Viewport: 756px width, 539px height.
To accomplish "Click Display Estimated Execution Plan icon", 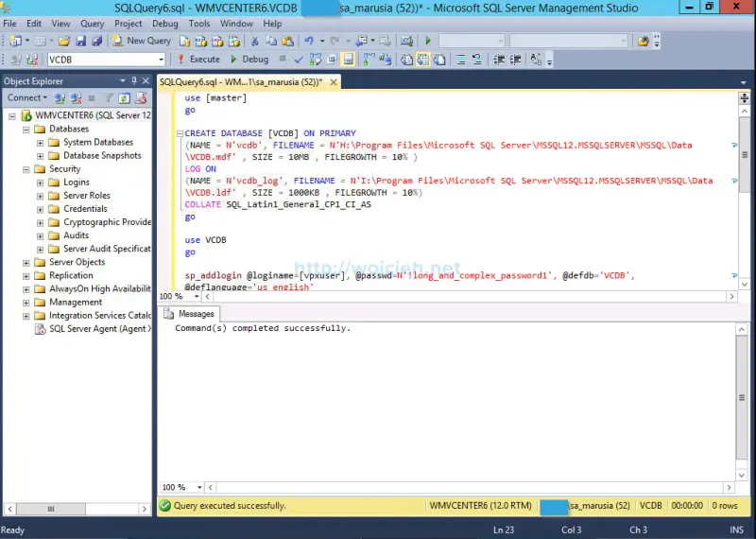I will point(316,60).
